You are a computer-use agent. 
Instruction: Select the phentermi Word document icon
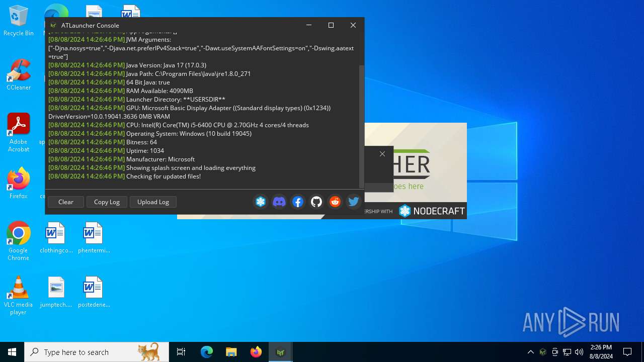point(94,238)
